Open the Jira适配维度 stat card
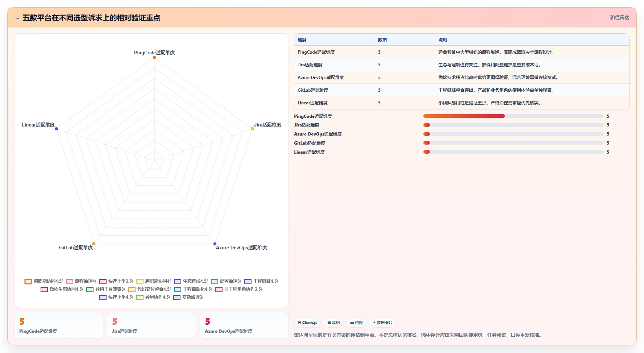This screenshot has height=353, width=644. pyautogui.click(x=151, y=325)
